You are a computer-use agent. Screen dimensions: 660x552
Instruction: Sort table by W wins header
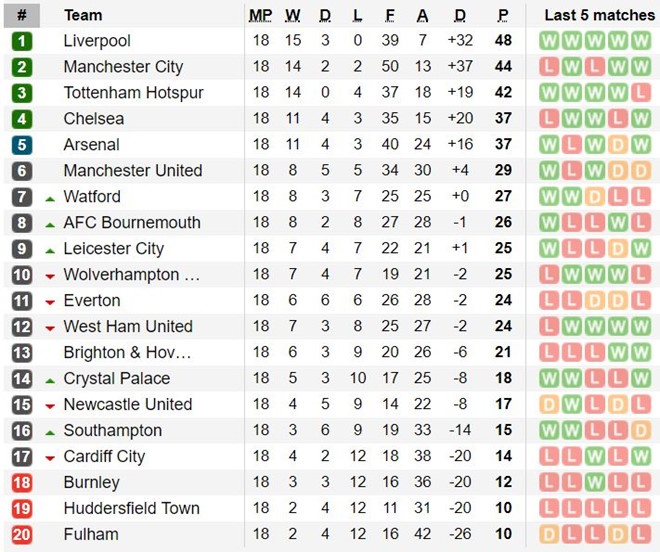(293, 15)
